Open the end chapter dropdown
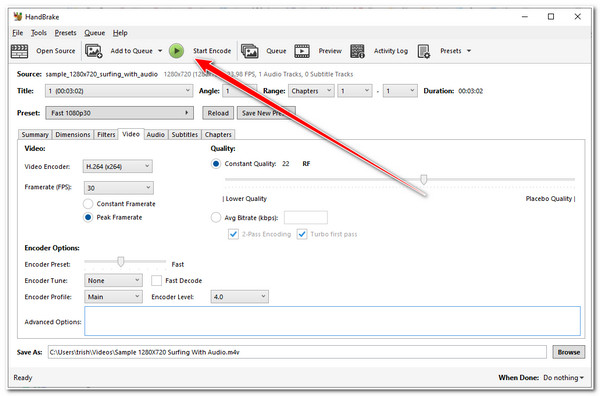 [x=400, y=91]
